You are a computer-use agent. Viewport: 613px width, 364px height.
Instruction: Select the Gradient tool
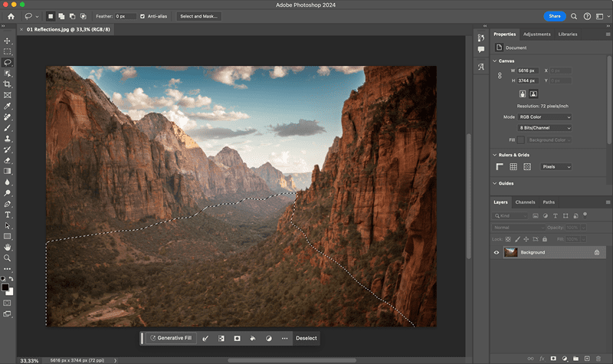coord(8,171)
